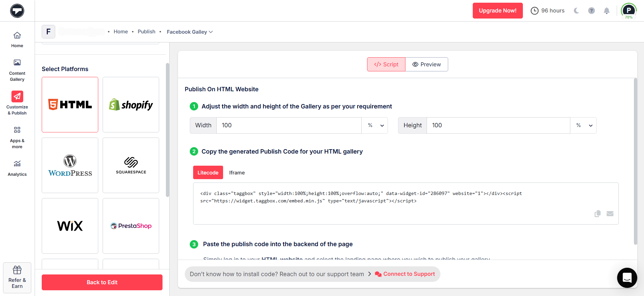This screenshot has height=296, width=644.
Task: Open the notifications bell
Action: [x=607, y=11]
